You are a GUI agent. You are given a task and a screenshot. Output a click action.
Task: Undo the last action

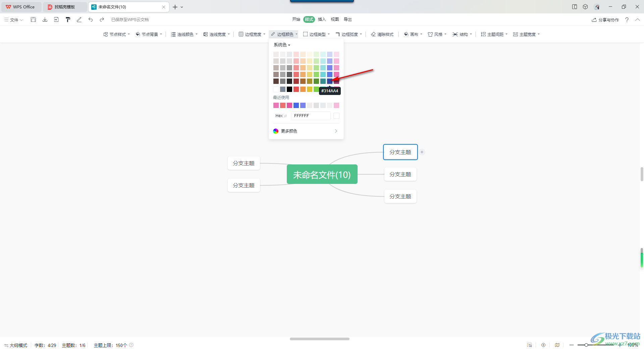tap(91, 19)
